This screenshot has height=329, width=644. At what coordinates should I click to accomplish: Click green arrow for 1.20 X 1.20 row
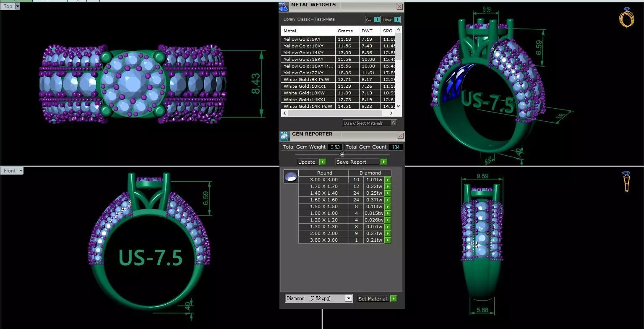point(388,220)
